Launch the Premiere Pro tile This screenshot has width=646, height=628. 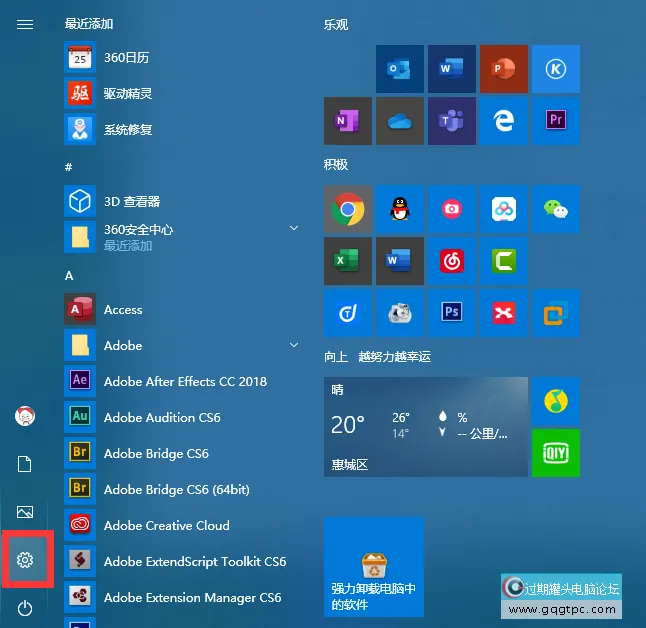click(x=555, y=121)
